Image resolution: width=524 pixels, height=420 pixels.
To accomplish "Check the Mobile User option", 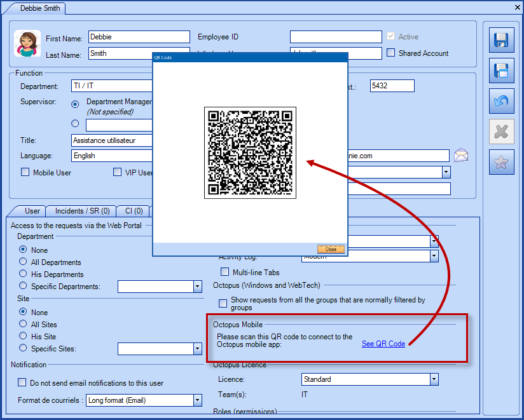I will [25, 172].
